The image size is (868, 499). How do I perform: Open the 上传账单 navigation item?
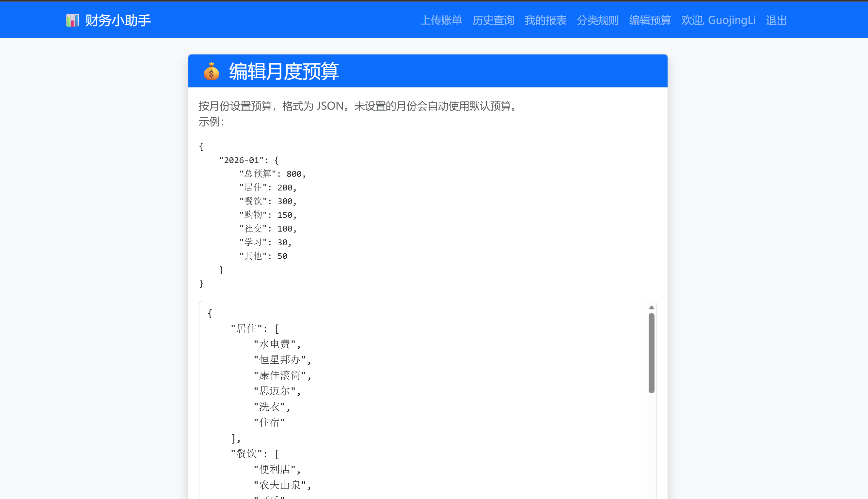pyautogui.click(x=441, y=20)
